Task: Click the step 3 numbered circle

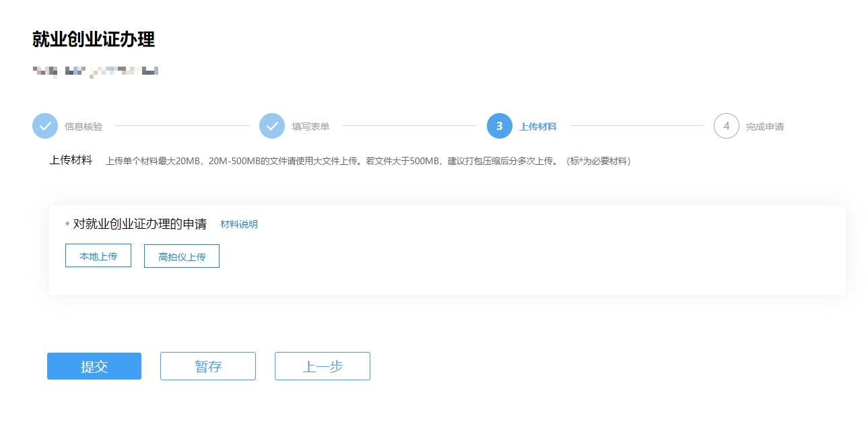Action: [x=499, y=126]
